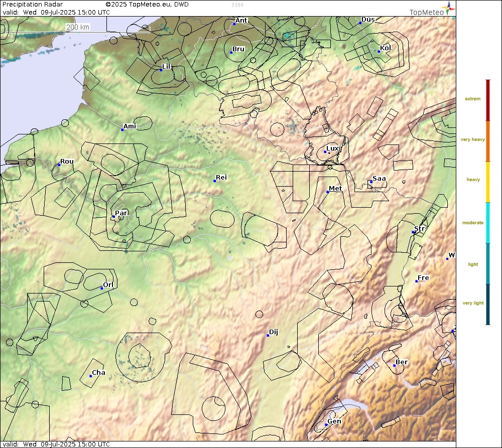Click the 'Lil' city label
The height and width of the screenshot is (448, 502).
point(167,66)
